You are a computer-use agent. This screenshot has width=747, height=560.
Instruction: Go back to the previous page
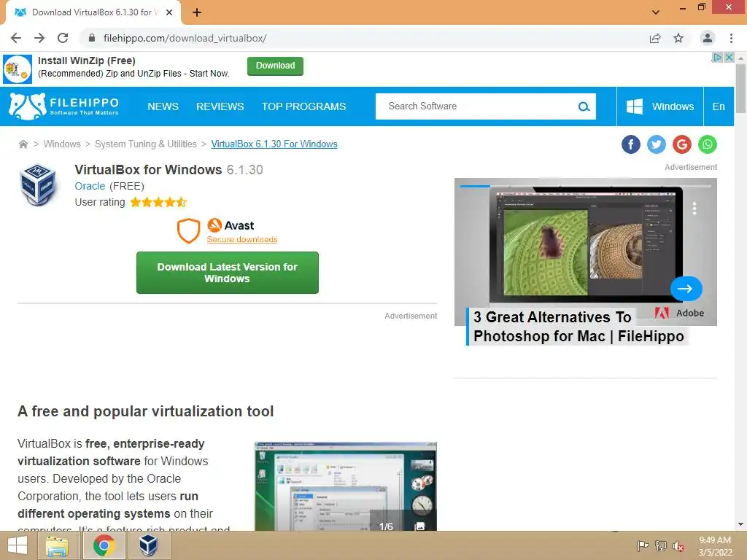[16, 38]
